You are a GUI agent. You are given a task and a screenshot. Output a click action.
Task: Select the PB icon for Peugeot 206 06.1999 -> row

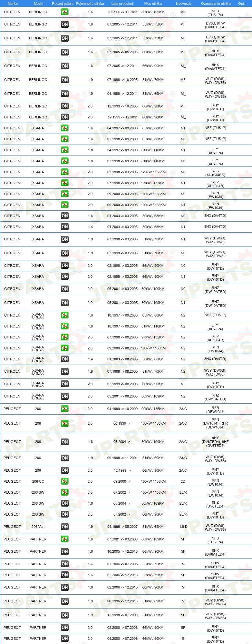(65, 423)
